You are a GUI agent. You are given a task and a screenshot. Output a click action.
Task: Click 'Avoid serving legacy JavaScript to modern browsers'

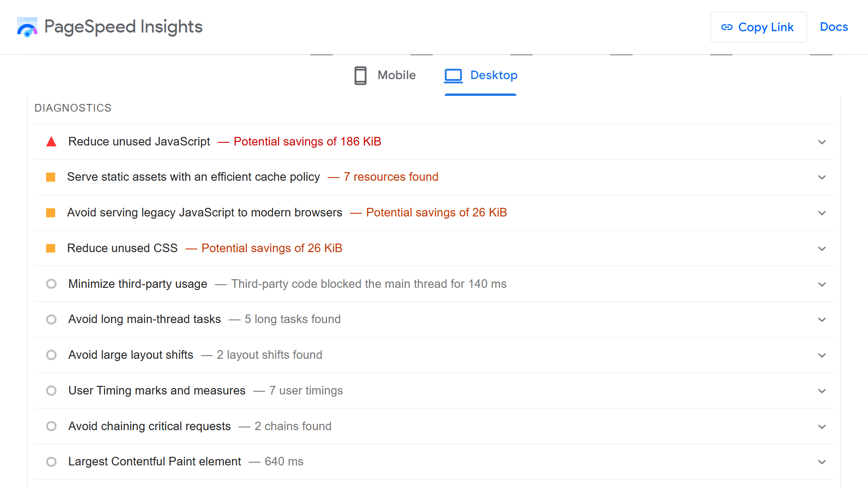(205, 213)
